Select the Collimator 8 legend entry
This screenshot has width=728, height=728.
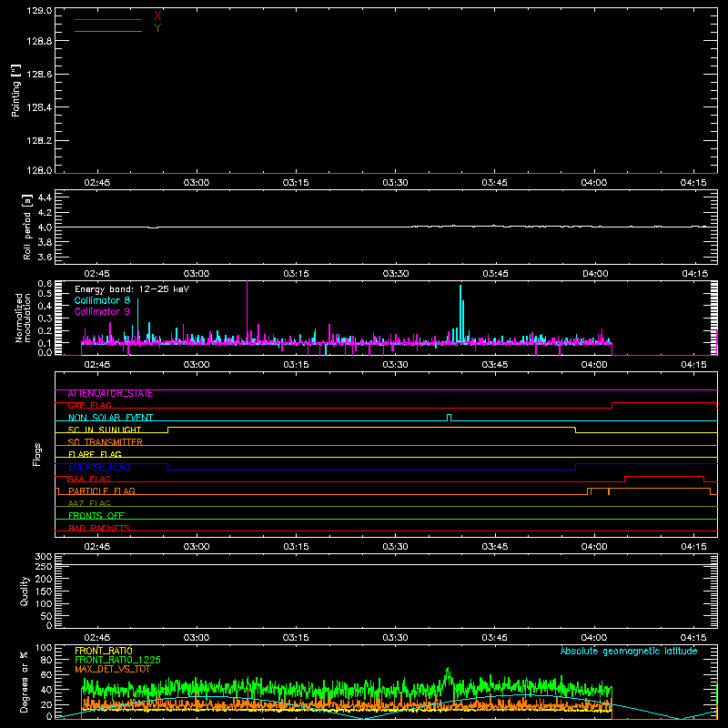102,300
